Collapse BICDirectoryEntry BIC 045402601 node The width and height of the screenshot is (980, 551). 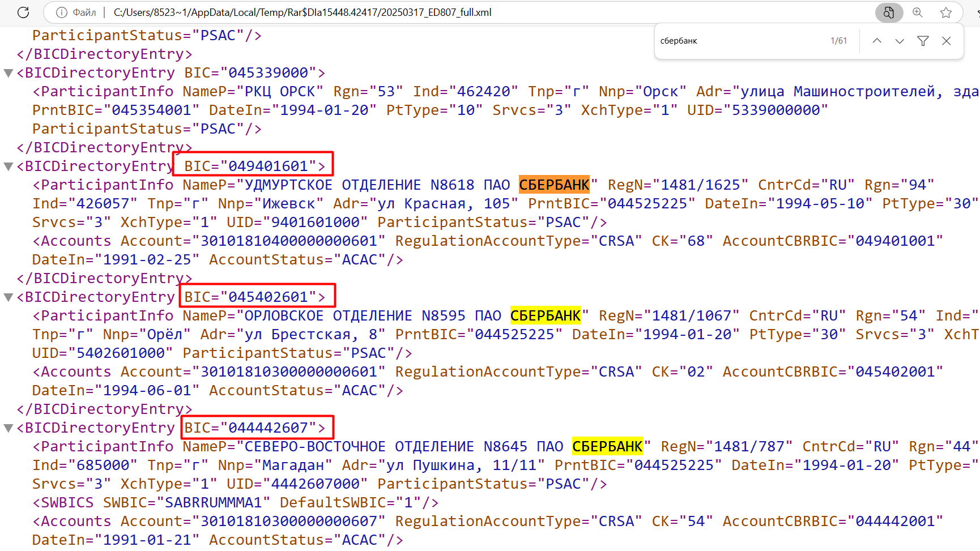coord(8,297)
